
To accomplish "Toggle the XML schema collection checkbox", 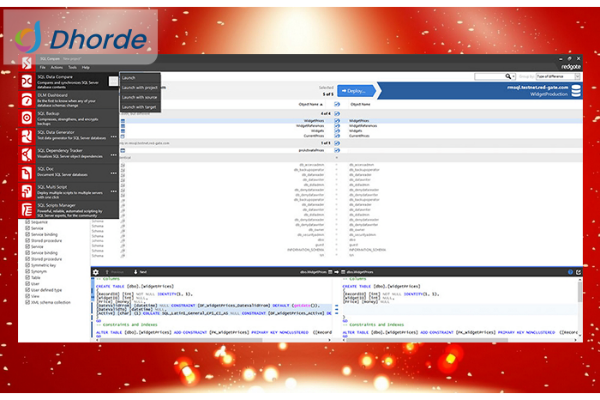I will pyautogui.click(x=27, y=301).
